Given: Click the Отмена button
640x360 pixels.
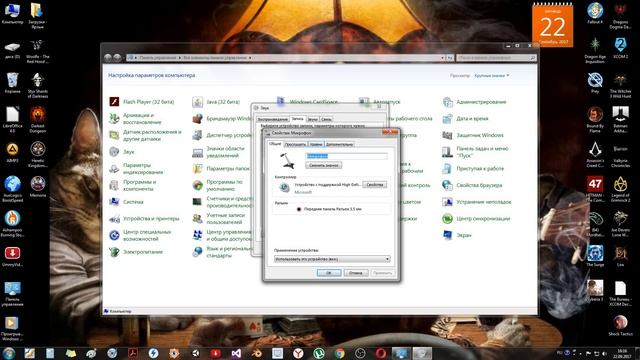Looking at the screenshot, I should (356, 273).
